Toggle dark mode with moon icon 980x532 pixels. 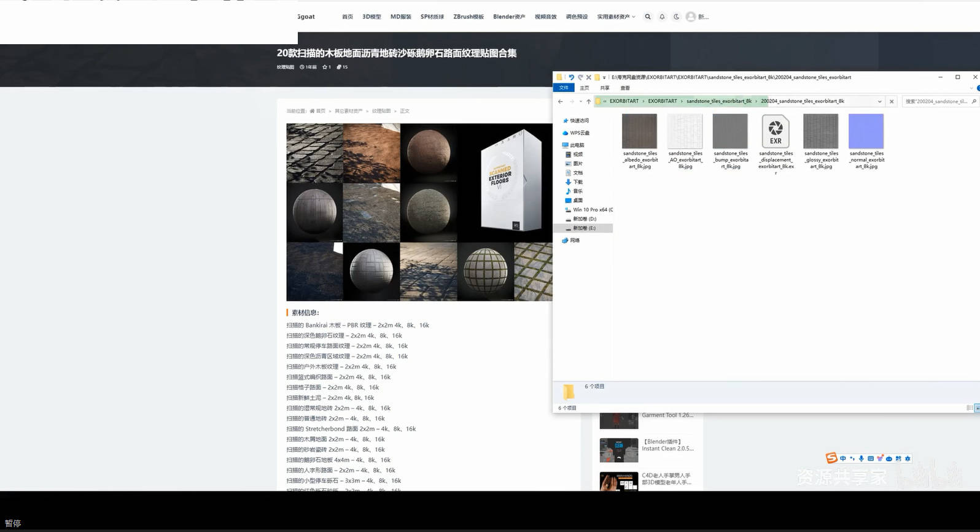tap(676, 17)
